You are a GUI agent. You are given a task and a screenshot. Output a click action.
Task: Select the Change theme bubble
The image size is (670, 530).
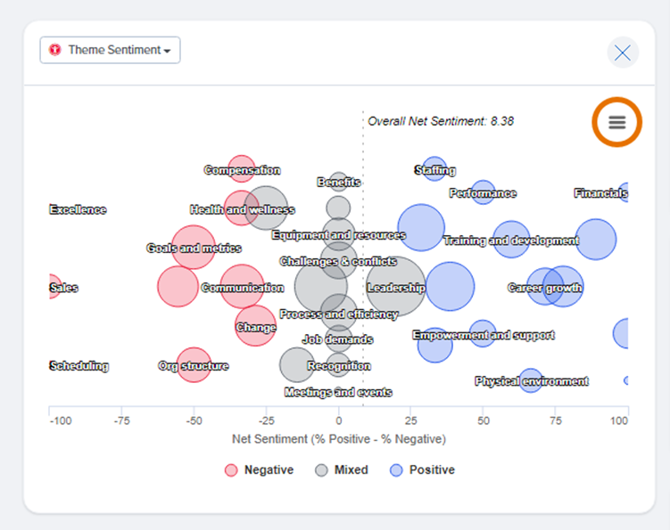255,327
